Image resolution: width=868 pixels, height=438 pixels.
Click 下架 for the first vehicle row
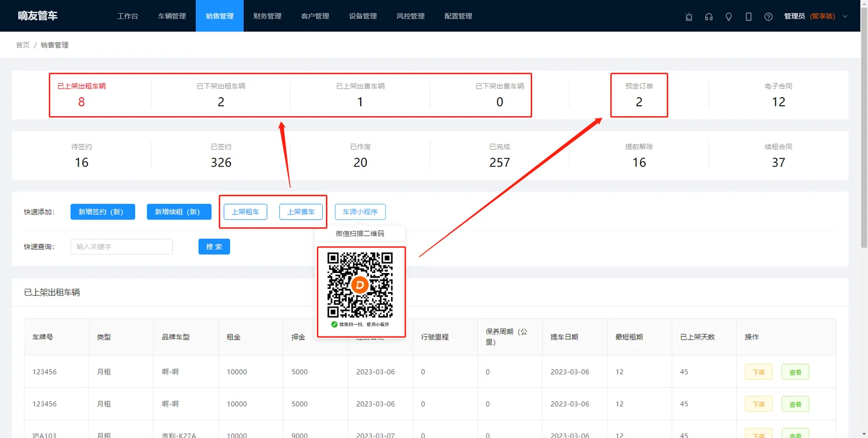[758, 372]
